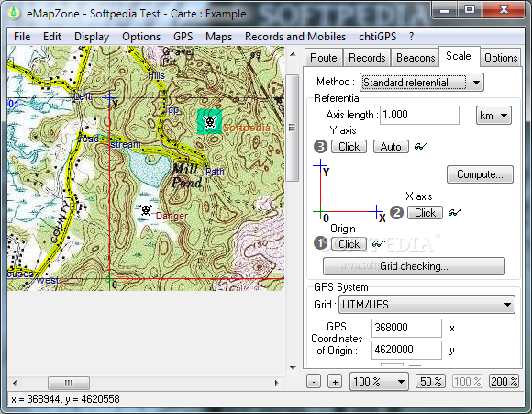Click the zoom in plus button
Screen dimensions: 532x414
[x=335, y=381]
